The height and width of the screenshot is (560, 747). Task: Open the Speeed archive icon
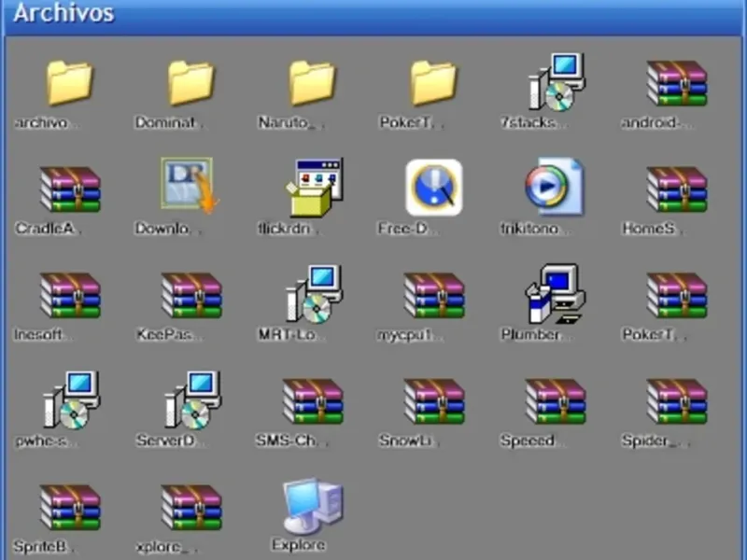point(556,401)
